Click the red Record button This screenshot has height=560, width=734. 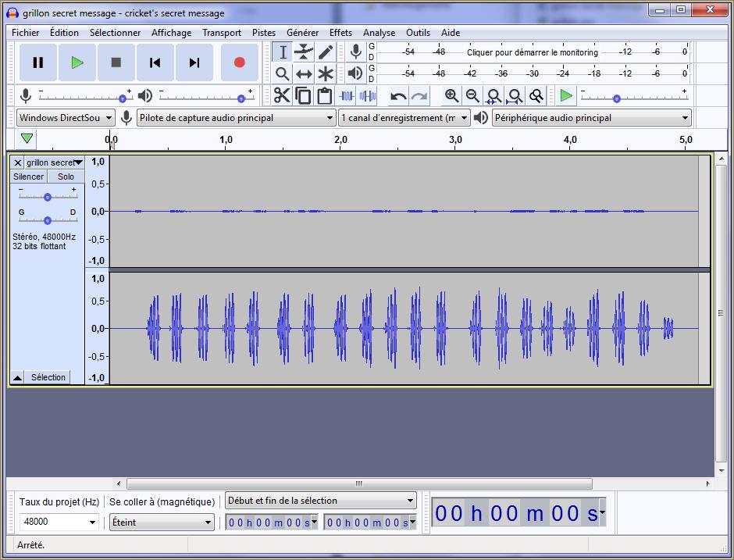click(239, 62)
